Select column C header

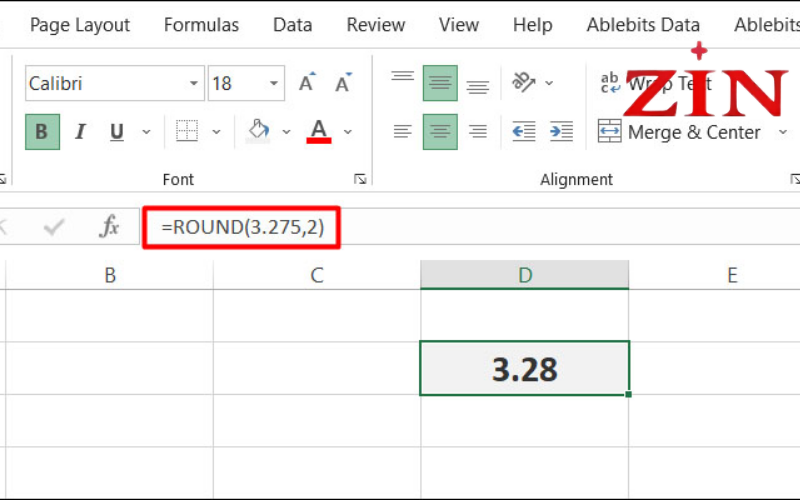coord(317,275)
